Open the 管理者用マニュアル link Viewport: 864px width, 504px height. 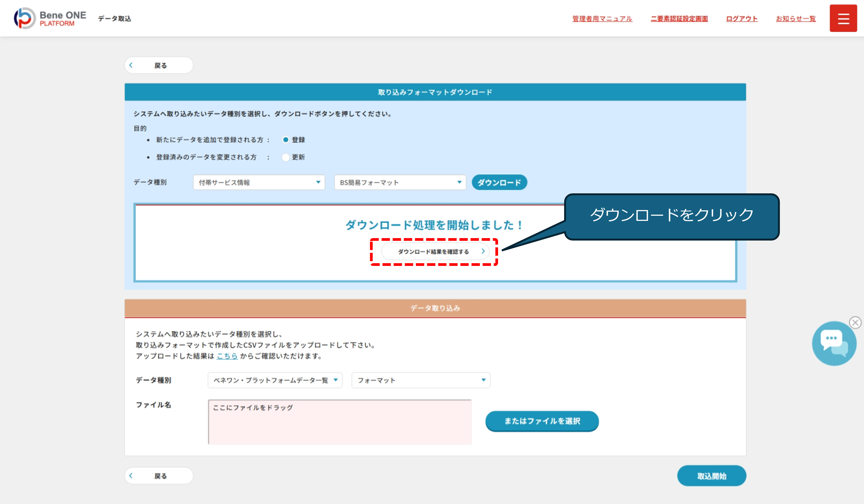click(602, 19)
